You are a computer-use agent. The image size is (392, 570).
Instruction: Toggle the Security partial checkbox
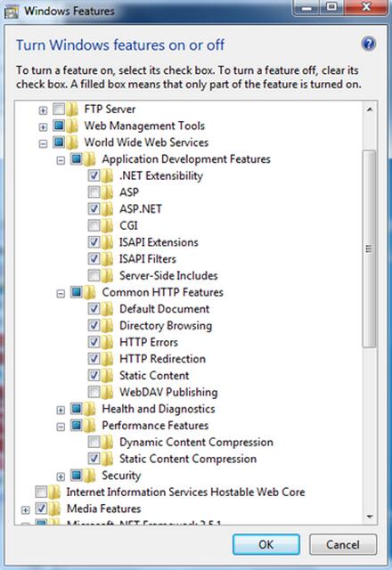tap(77, 475)
